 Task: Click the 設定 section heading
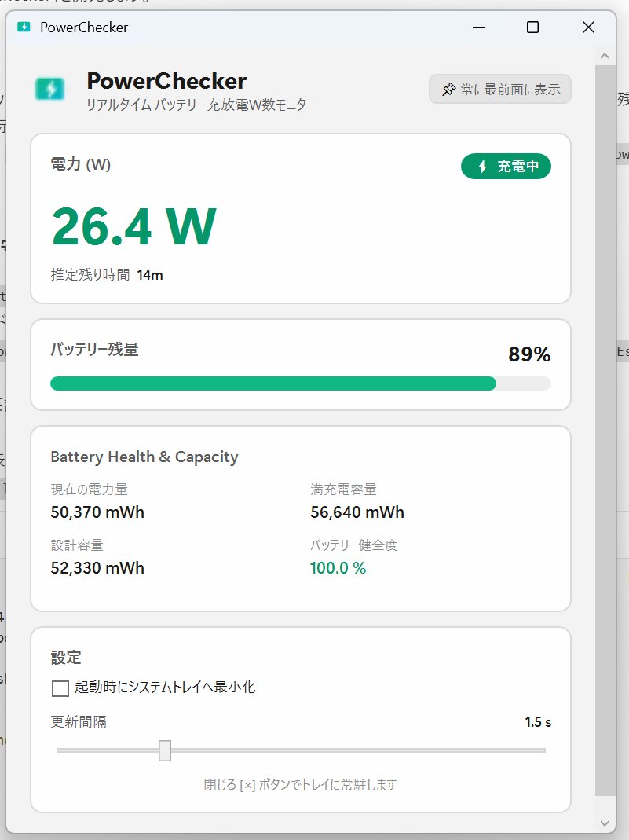pos(66,658)
